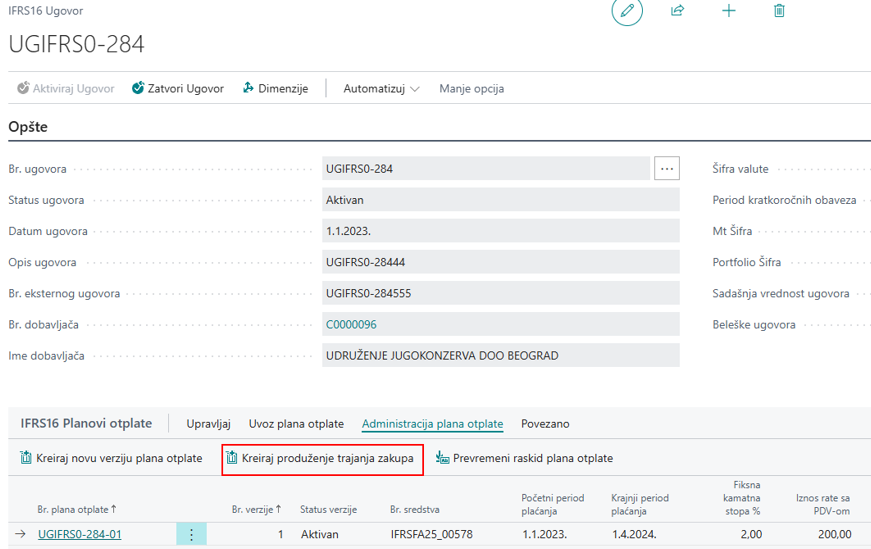This screenshot has width=871, height=549.
Task: Click the Šifra valute label
Action: tap(740, 168)
